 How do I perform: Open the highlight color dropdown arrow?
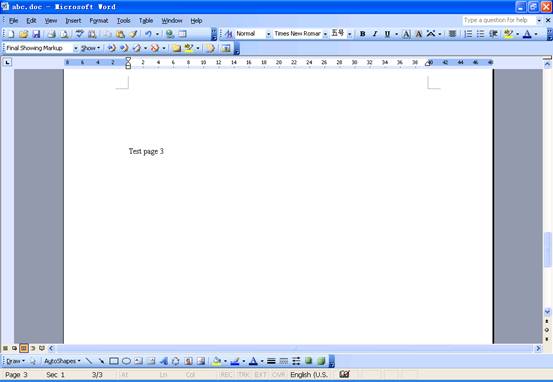pyautogui.click(x=517, y=34)
